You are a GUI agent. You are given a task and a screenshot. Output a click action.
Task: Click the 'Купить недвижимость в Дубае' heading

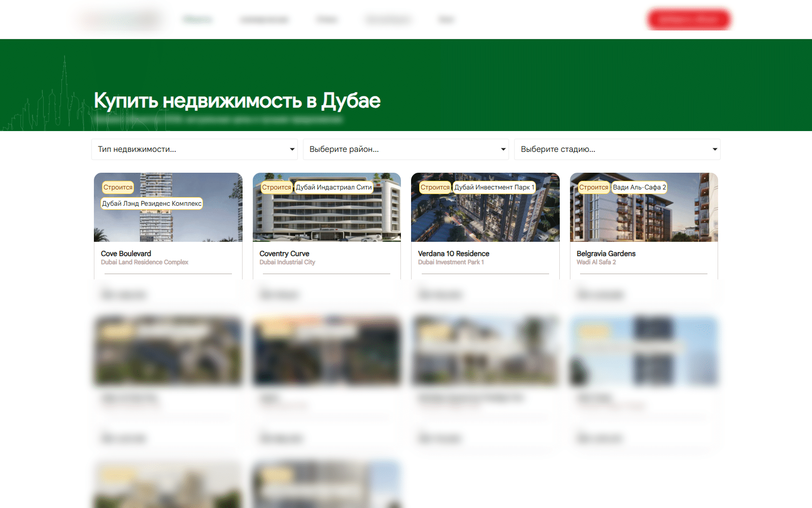click(x=237, y=101)
